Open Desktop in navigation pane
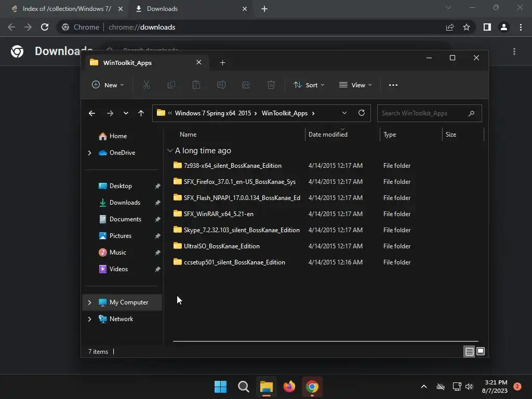Screen dimensions: 532x399 point(121,186)
